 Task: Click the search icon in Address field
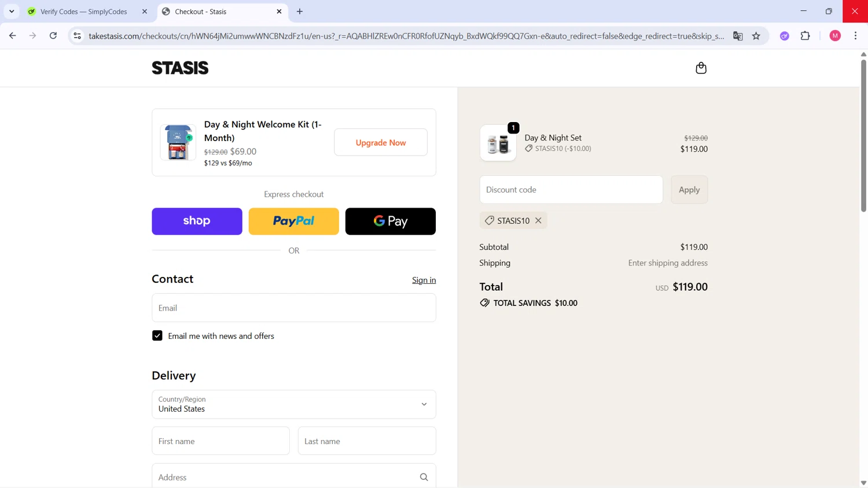pos(424,478)
